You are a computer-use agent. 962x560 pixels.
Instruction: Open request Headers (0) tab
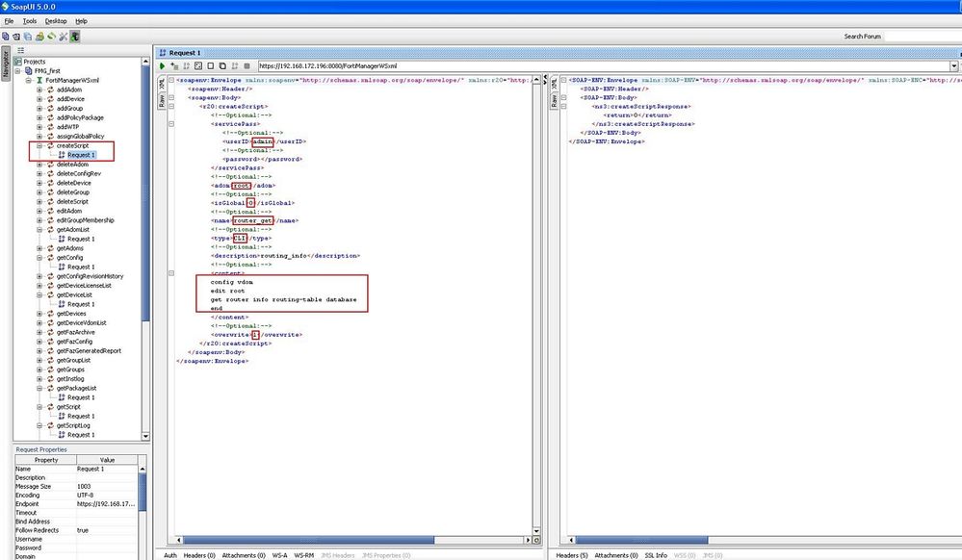coord(198,555)
